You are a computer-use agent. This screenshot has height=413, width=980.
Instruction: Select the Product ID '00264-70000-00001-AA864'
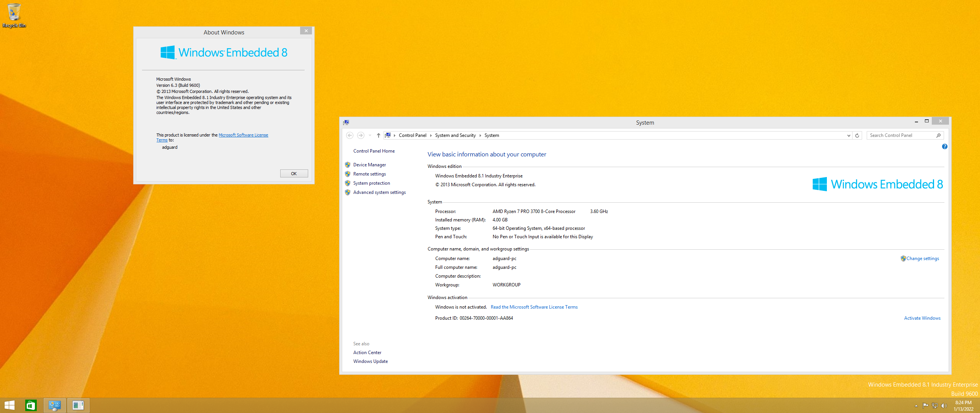(486, 318)
